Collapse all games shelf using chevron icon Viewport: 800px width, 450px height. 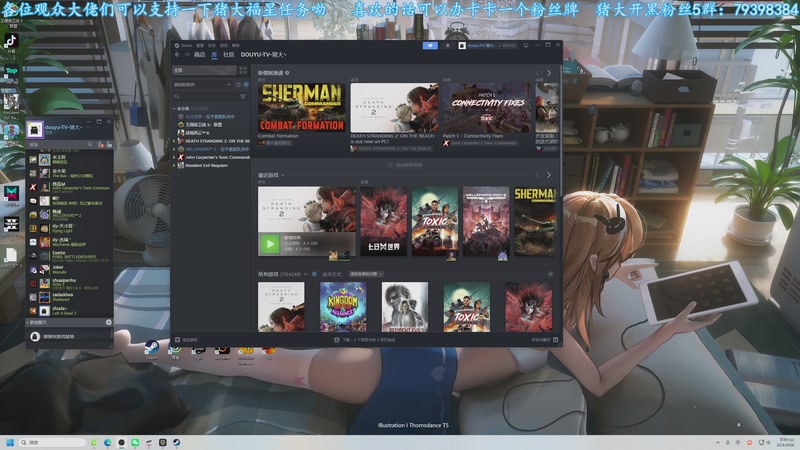[551, 274]
